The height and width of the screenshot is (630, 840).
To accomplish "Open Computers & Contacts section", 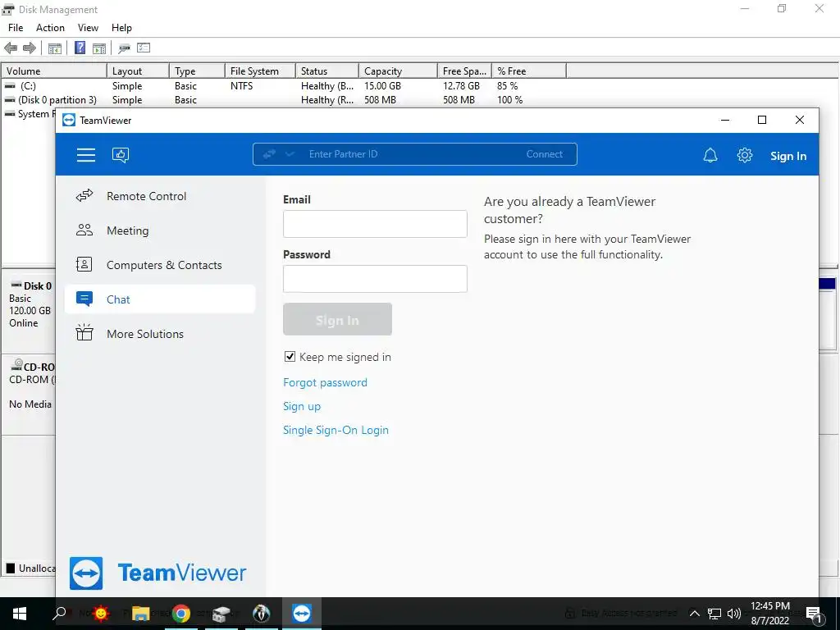I will tap(160, 265).
